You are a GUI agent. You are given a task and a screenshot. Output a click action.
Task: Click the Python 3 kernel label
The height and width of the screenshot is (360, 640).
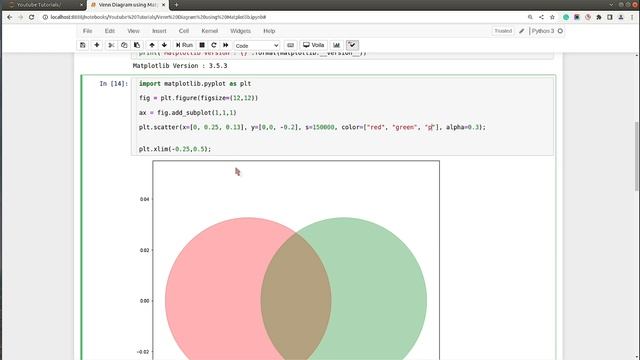click(x=543, y=31)
